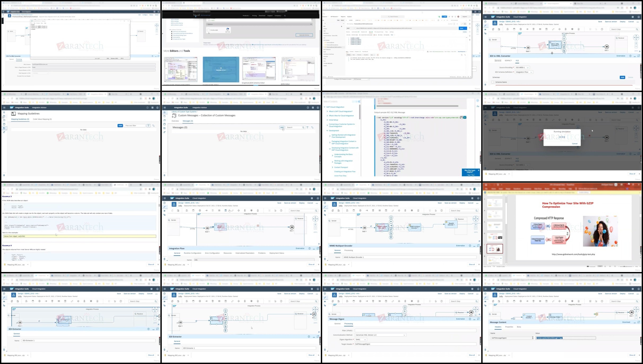Collapse SAP Cloud Integration tree node
643x364 pixels.
tap(325, 107)
